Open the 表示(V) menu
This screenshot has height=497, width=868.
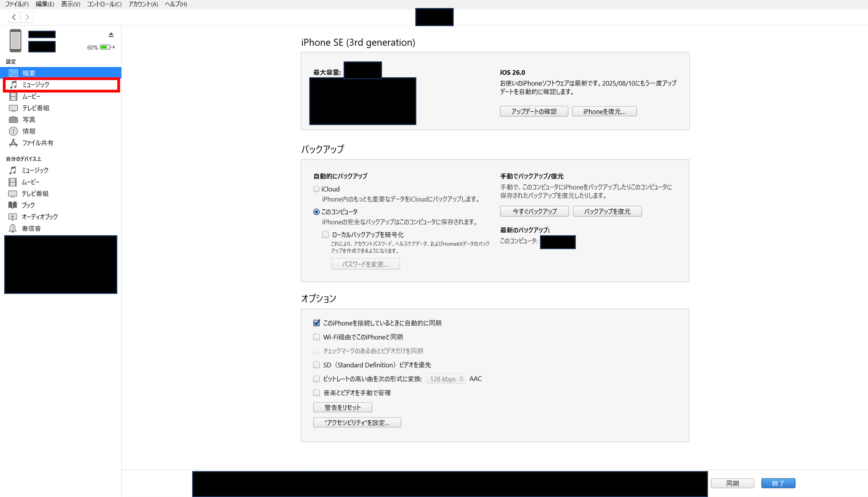coord(70,4)
